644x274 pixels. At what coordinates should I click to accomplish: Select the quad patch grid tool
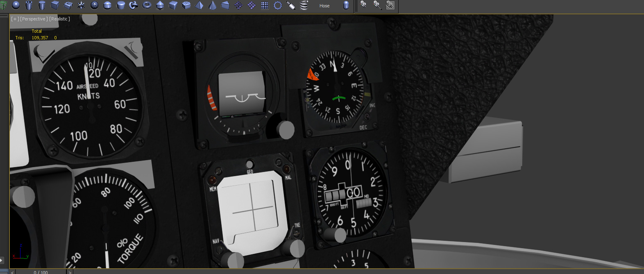(x=252, y=5)
